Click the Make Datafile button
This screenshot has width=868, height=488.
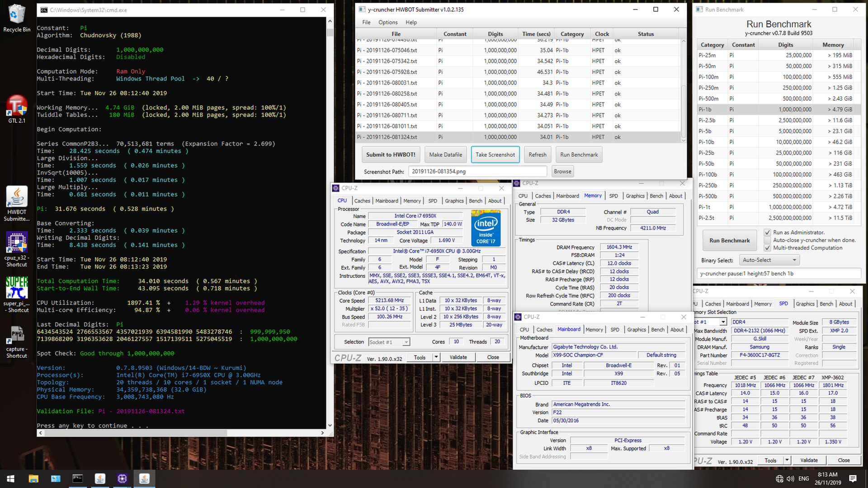point(446,155)
